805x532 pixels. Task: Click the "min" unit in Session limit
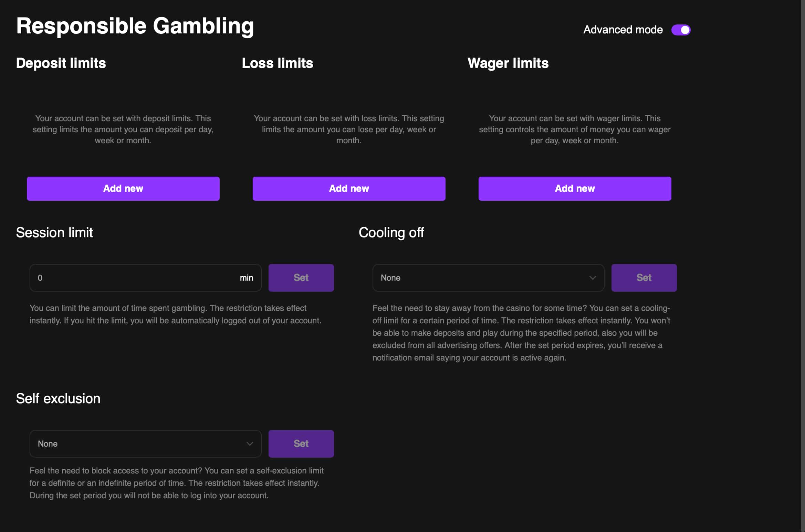tap(247, 278)
